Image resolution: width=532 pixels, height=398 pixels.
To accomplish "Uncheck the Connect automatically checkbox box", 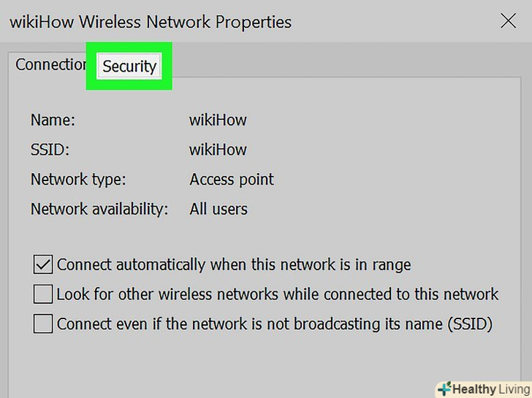I will point(43,264).
